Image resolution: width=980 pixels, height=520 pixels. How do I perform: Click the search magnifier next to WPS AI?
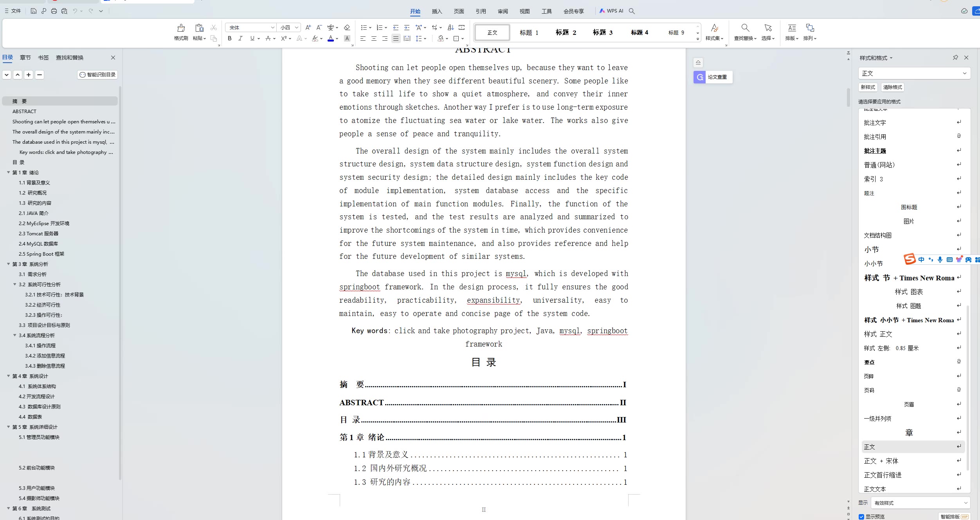[632, 11]
